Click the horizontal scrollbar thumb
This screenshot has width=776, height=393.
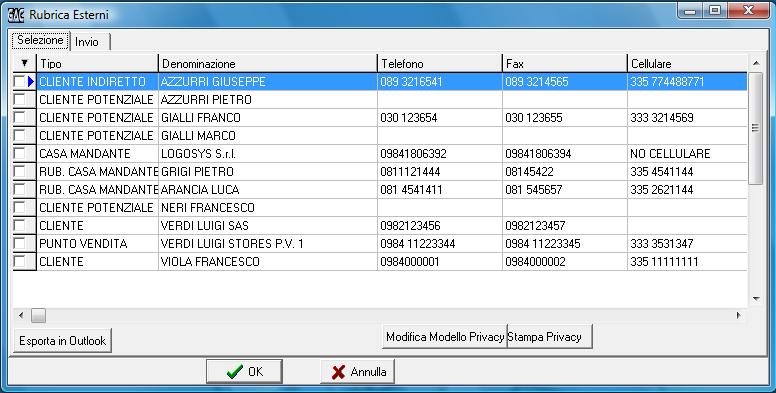click(x=39, y=315)
